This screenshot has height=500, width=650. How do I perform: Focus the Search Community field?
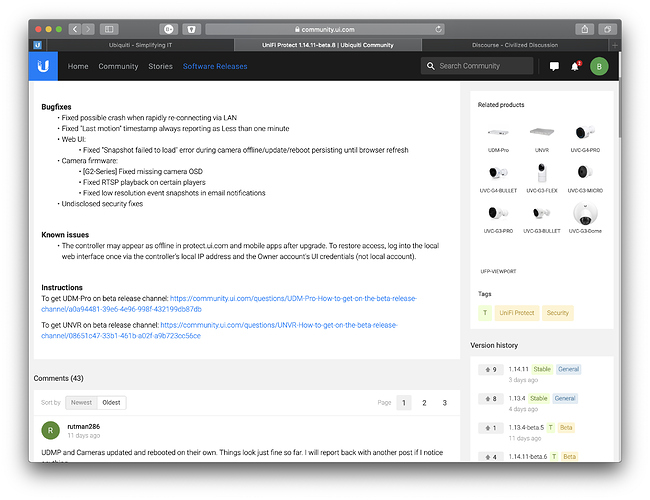pos(477,66)
